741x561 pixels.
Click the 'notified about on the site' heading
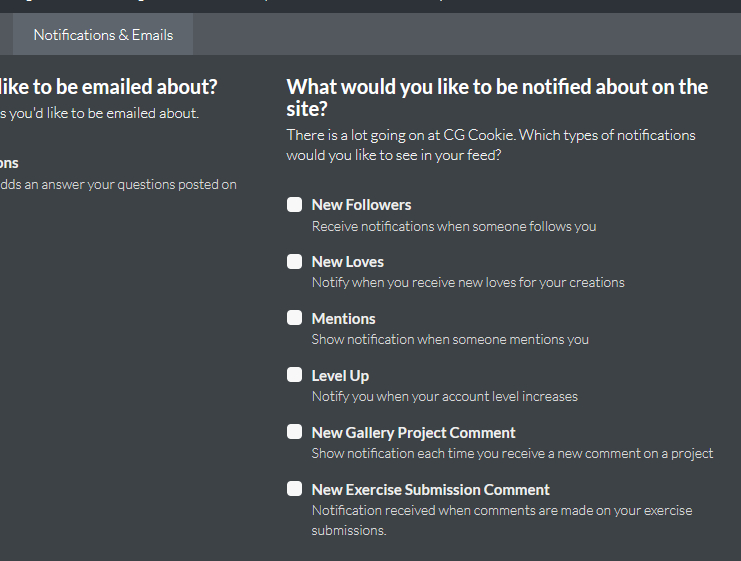pyautogui.click(x=497, y=97)
